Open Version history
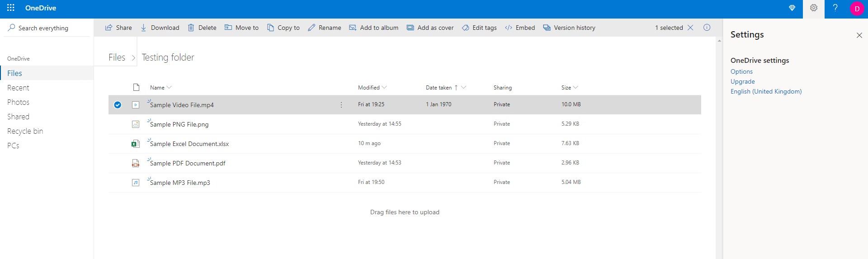Viewport: 868px width, 259px height. 569,28
